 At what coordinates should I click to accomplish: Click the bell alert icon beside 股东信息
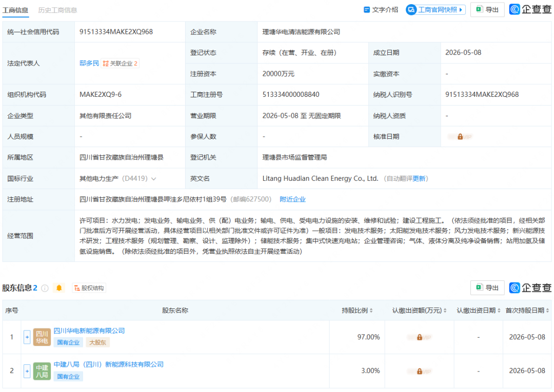click(59, 288)
